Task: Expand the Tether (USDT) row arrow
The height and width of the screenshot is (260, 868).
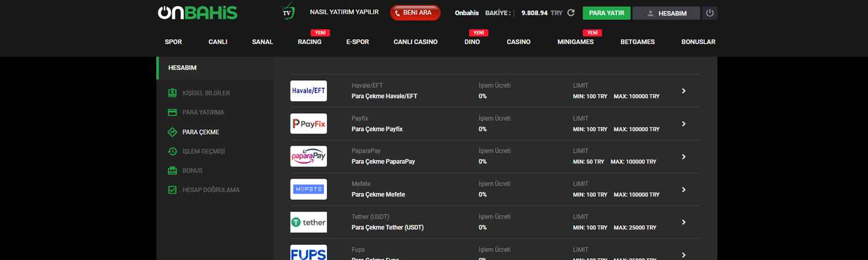Action: point(683,222)
